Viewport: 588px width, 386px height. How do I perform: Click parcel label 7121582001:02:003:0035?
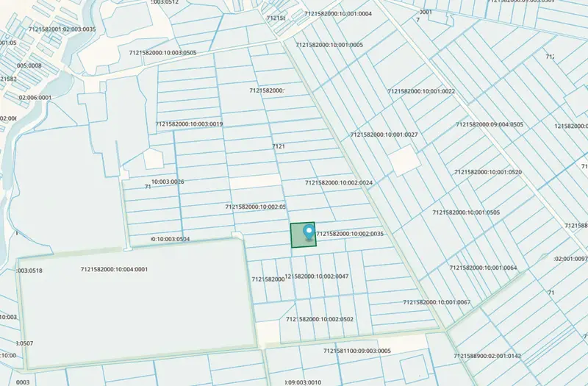click(62, 29)
